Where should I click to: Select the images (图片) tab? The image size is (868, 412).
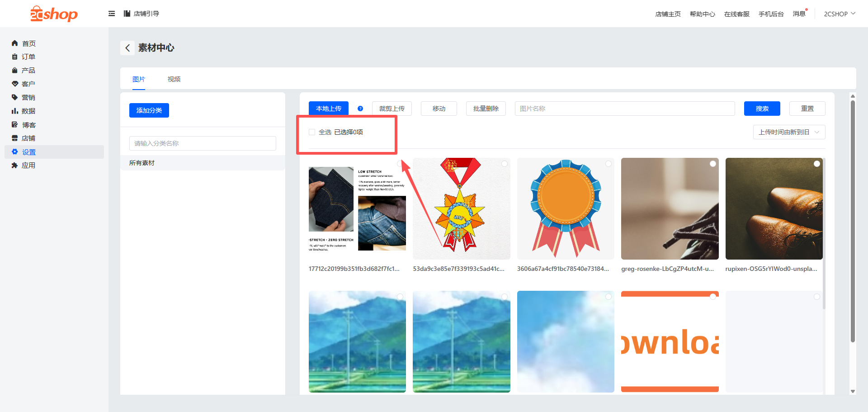(x=139, y=79)
